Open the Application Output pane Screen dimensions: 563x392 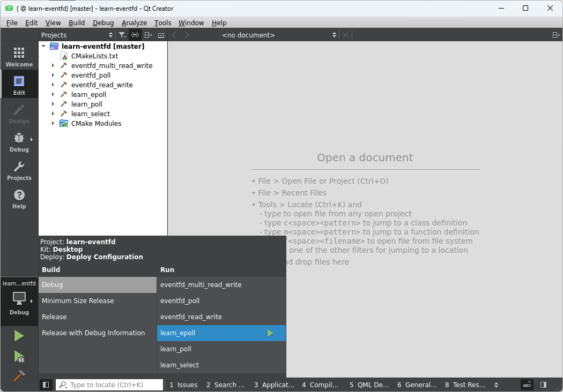coord(275,385)
